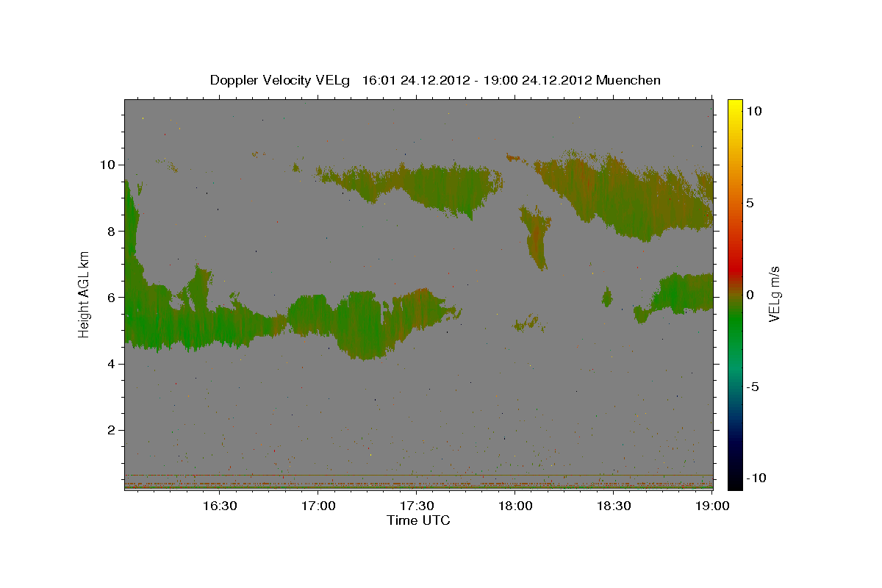The image size is (882, 588).
Task: Click the height tick label 4
Action: point(110,364)
